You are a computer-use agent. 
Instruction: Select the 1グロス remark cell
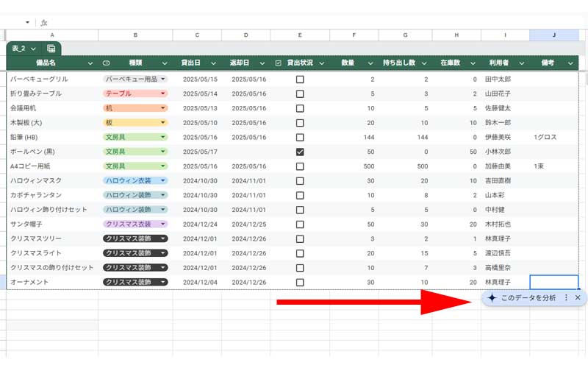point(554,137)
